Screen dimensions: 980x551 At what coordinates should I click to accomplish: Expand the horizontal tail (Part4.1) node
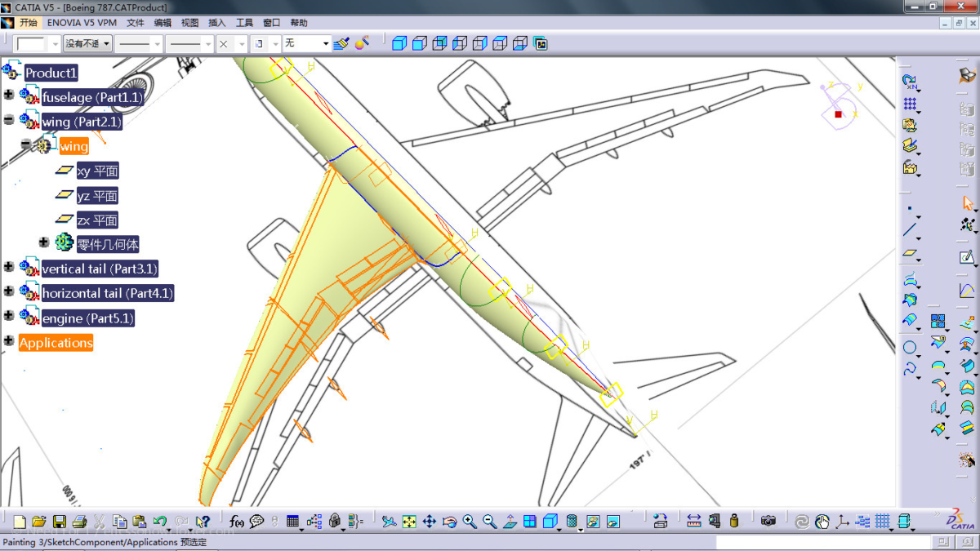point(9,291)
